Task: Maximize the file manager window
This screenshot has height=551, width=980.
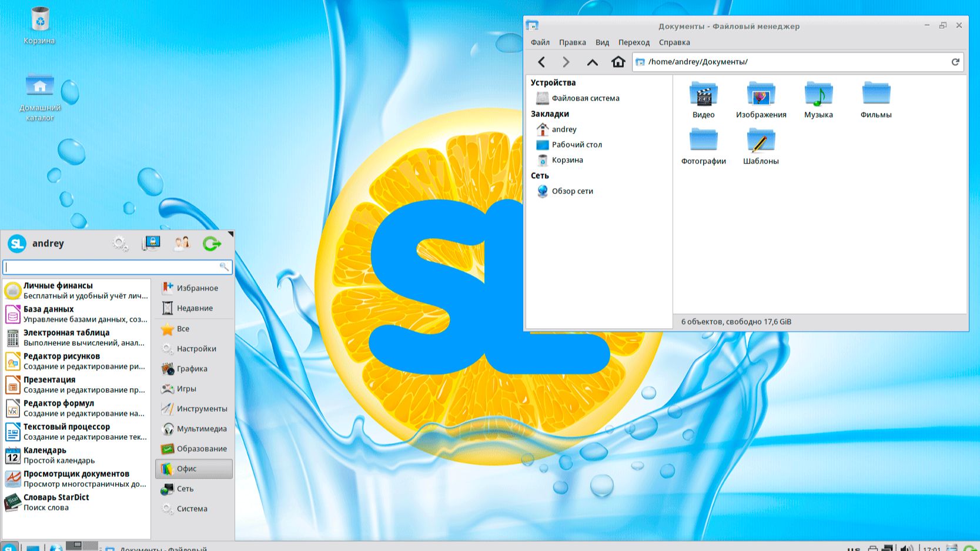Action: (943, 25)
